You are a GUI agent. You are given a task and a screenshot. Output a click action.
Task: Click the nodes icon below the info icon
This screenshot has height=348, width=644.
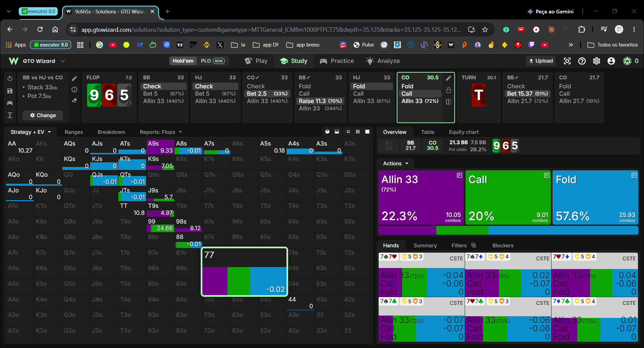click(x=74, y=100)
